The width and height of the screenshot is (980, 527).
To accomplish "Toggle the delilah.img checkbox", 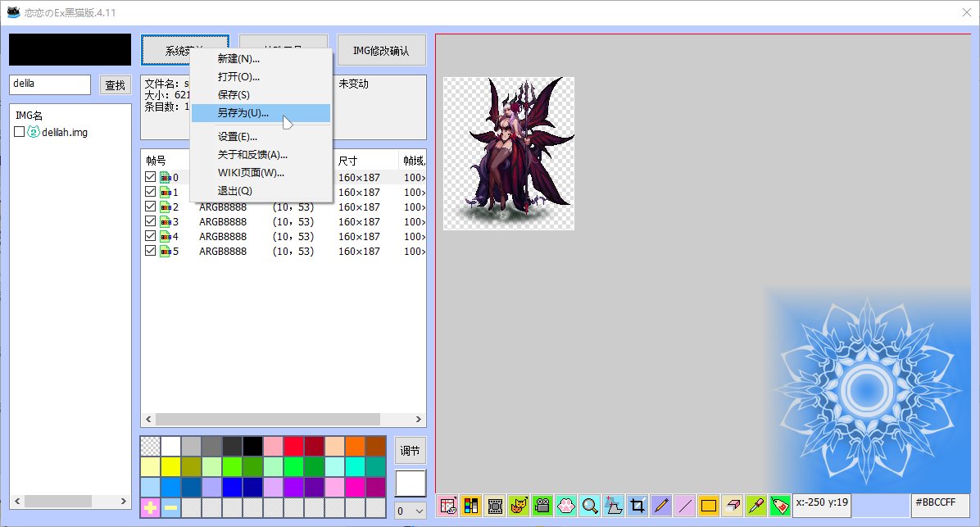I will pos(20,132).
